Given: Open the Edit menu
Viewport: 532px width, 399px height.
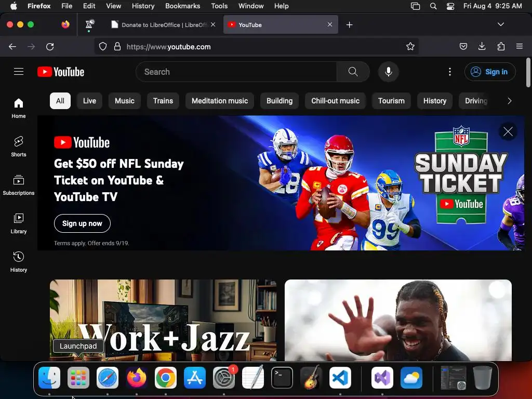Looking at the screenshot, I should coord(89,6).
